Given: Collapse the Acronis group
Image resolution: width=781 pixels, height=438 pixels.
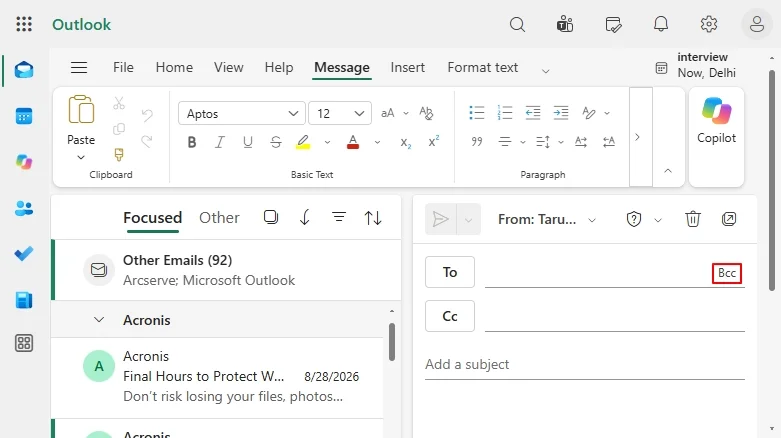Looking at the screenshot, I should point(99,319).
